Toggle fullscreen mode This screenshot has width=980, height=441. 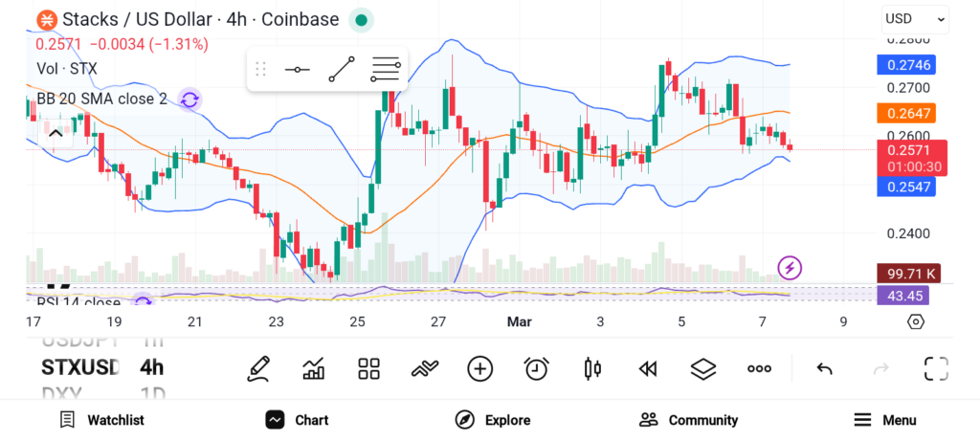(935, 368)
